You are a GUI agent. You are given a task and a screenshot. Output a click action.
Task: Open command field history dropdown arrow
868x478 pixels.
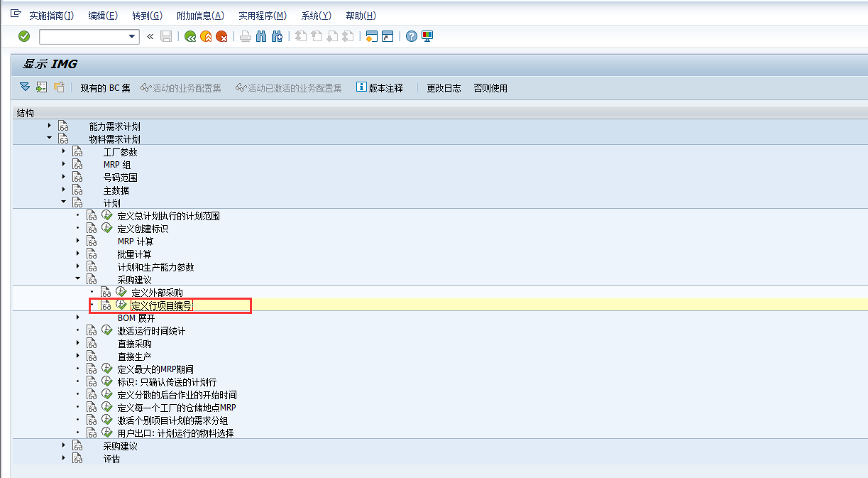[x=132, y=36]
